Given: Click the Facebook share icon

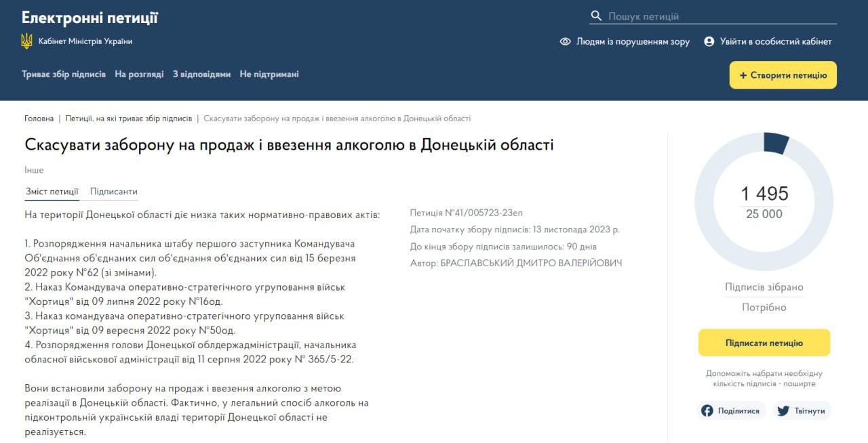Looking at the screenshot, I should (707, 410).
